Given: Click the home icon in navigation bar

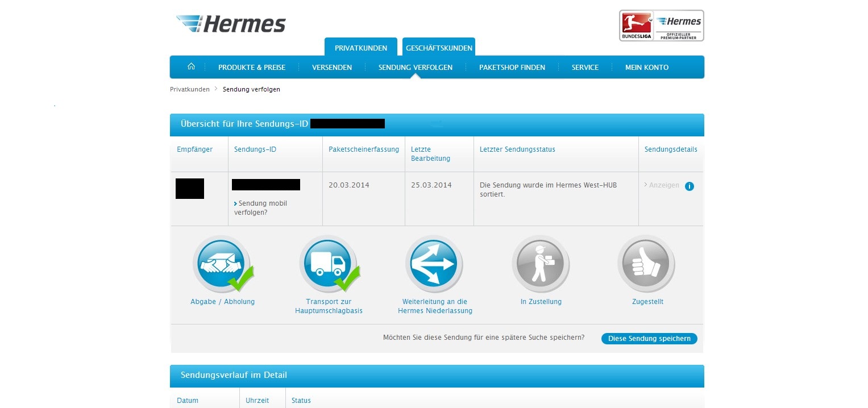Looking at the screenshot, I should coord(191,67).
